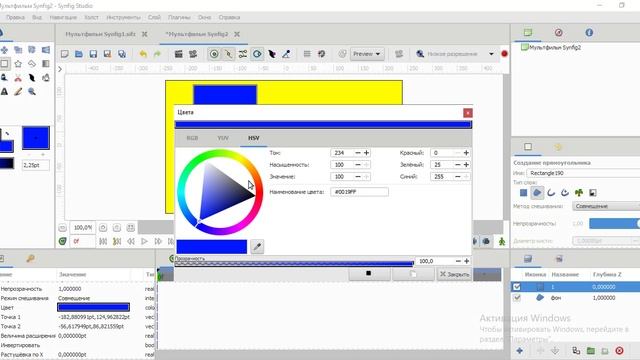Select the HSV tab in Colors dialog
Screen dimensions: 640x360
(x=253, y=138)
